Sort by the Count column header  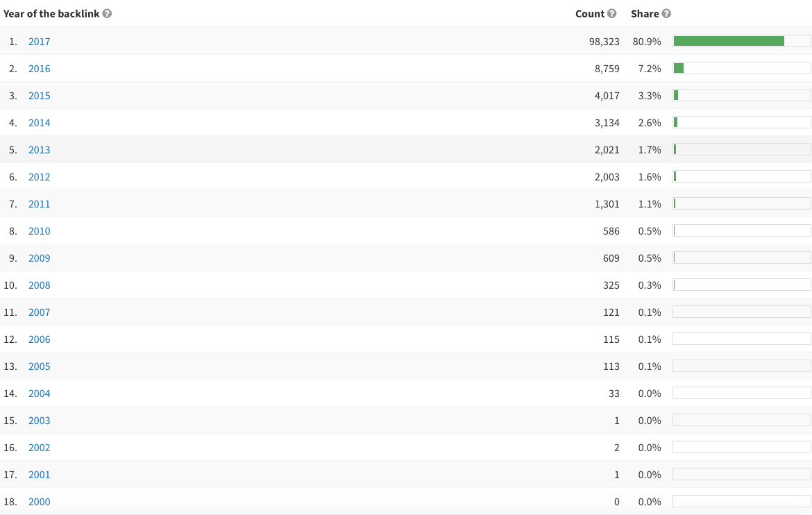coord(590,14)
